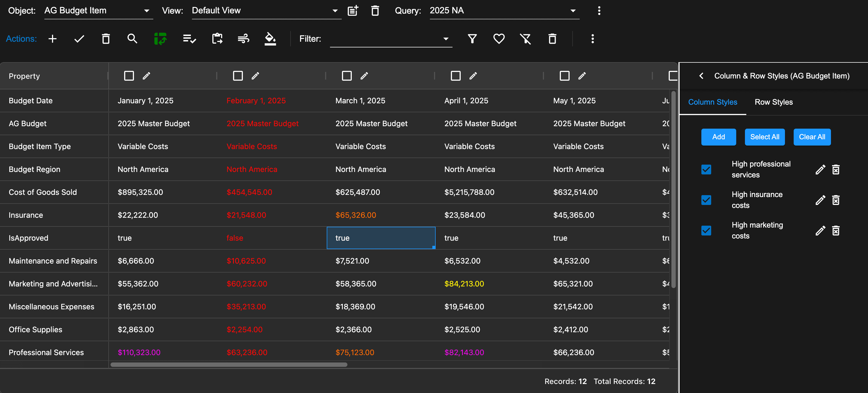Viewport: 868px width, 393px height.
Task: Click the save view icon
Action: pos(353,10)
